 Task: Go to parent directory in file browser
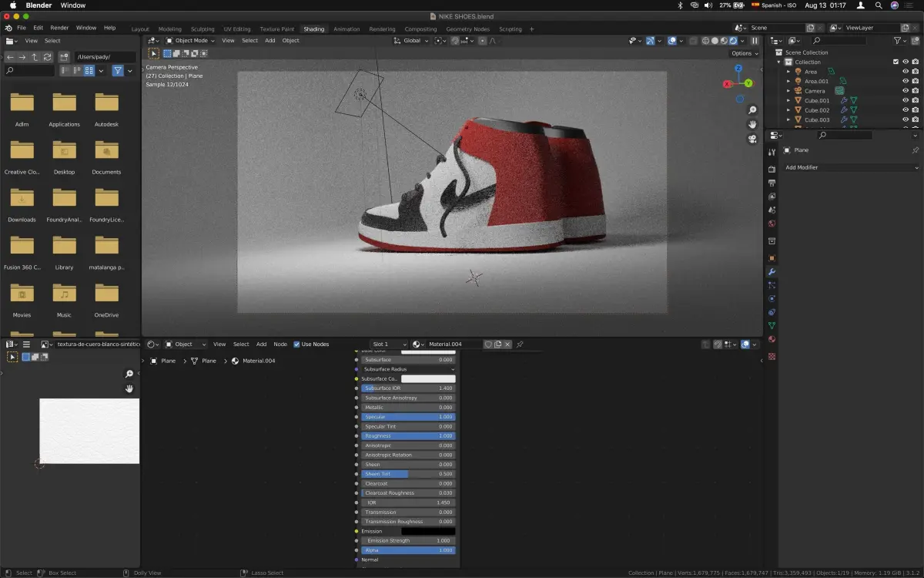click(x=35, y=57)
